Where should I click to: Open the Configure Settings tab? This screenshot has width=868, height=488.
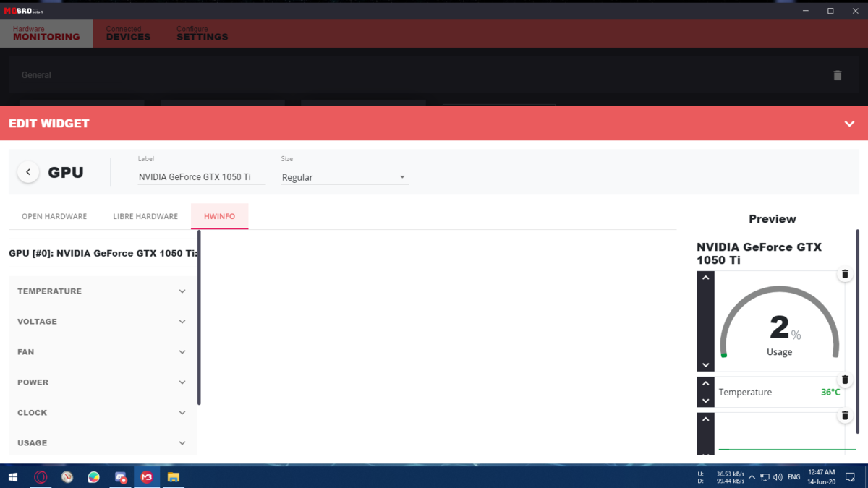(203, 33)
